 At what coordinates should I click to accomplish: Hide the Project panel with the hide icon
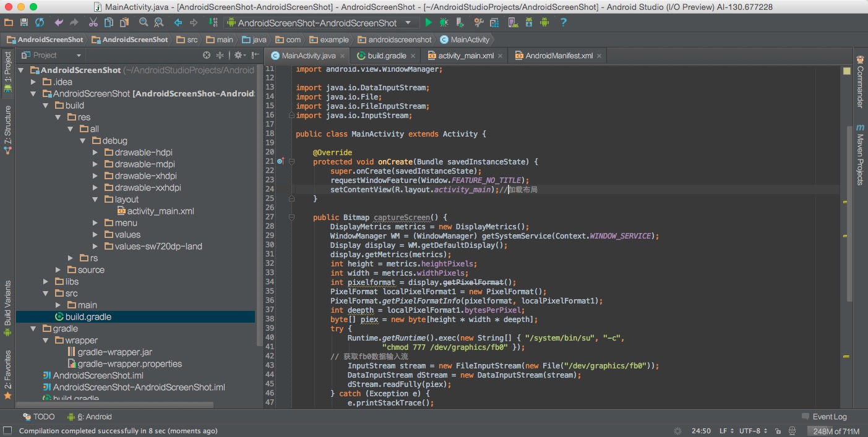click(256, 55)
